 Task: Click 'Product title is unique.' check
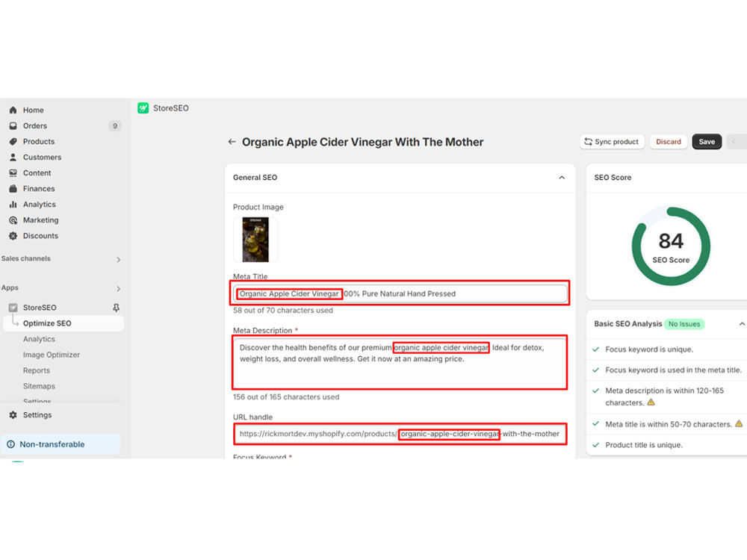tap(644, 445)
